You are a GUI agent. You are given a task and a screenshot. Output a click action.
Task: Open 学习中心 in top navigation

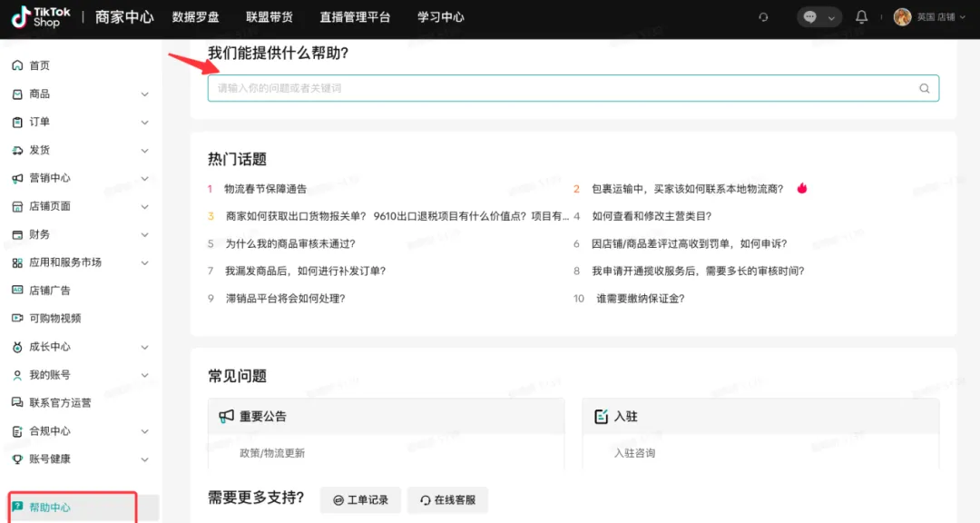441,17
